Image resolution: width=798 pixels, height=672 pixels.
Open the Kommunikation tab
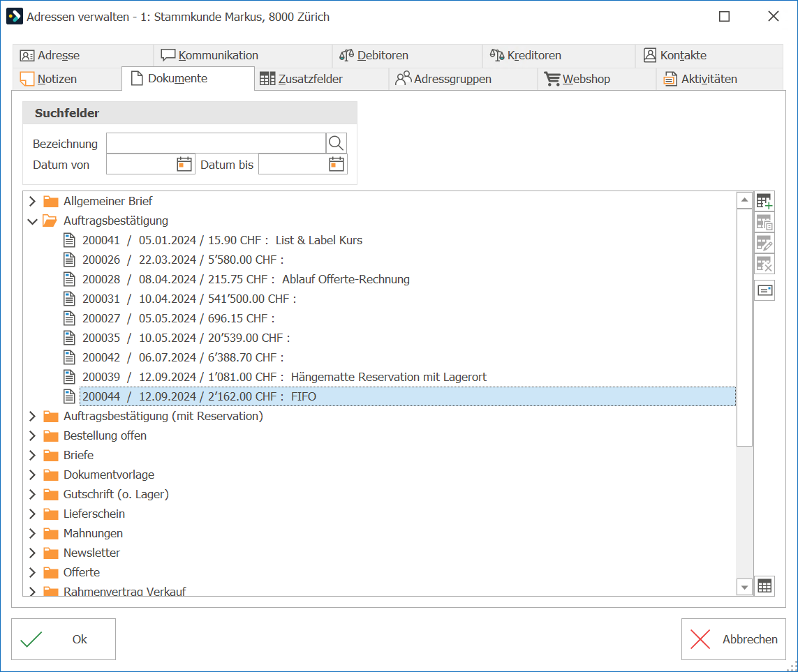[x=243, y=55]
